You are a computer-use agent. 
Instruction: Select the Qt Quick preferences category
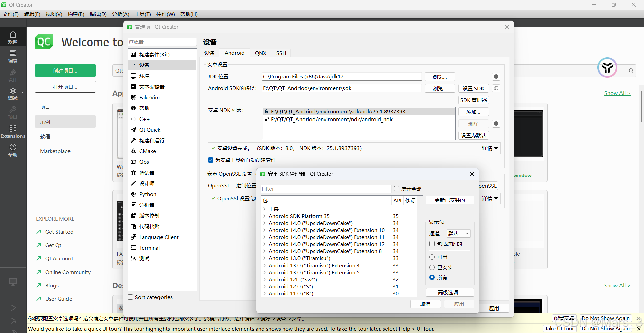click(162, 130)
